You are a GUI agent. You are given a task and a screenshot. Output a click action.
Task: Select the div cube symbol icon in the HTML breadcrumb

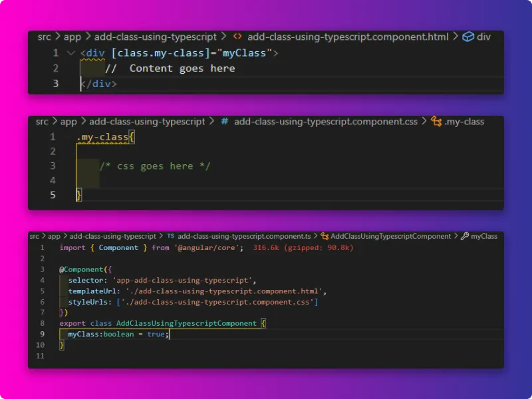click(x=469, y=37)
